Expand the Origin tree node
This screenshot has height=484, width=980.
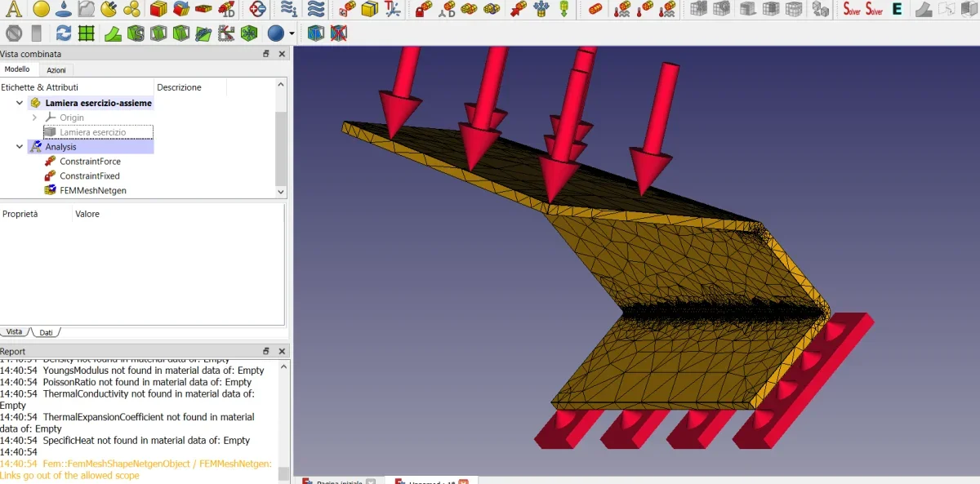click(x=34, y=118)
